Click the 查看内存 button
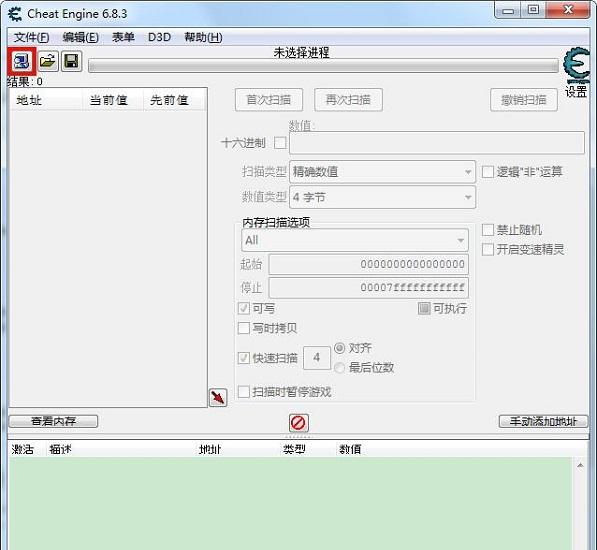This screenshot has height=550, width=597. (53, 421)
